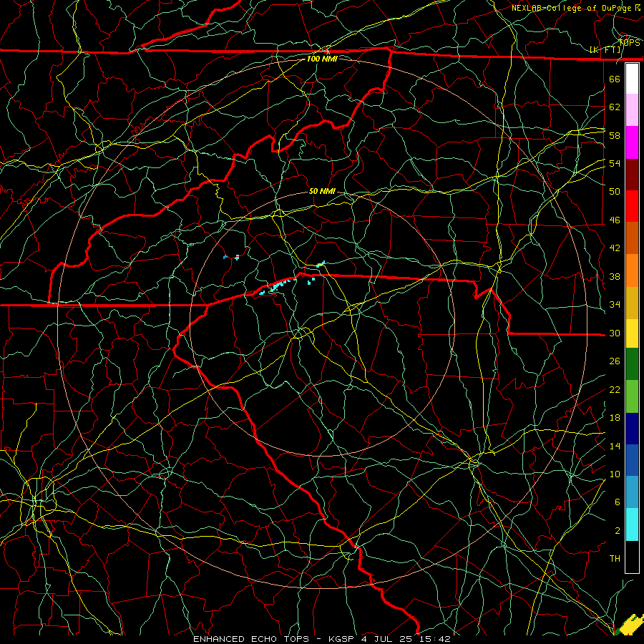Click the '100 NMI' range ring label
The height and width of the screenshot is (644, 644).
click(322, 59)
